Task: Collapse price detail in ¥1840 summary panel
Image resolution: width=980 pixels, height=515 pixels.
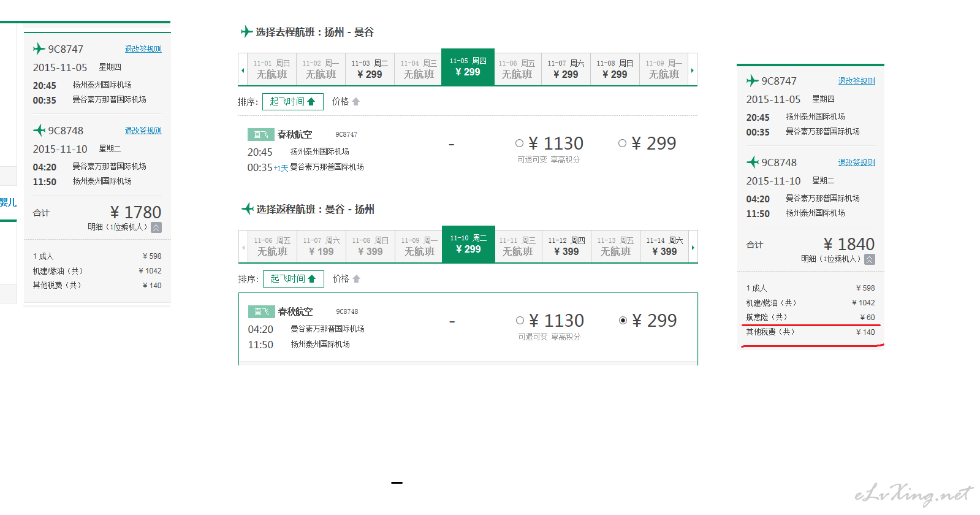Action: click(870, 259)
